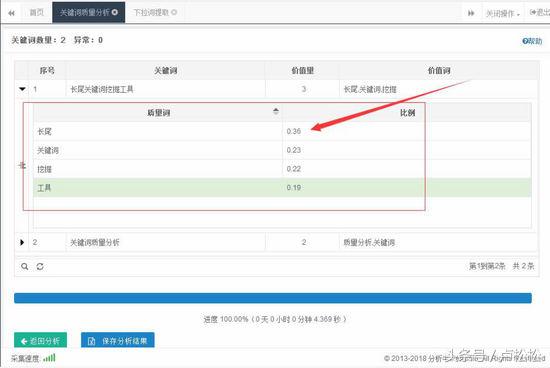The width and height of the screenshot is (550, 368).
Task: Close the 下拉词提取 tab via its circle icon
Action: point(174,12)
